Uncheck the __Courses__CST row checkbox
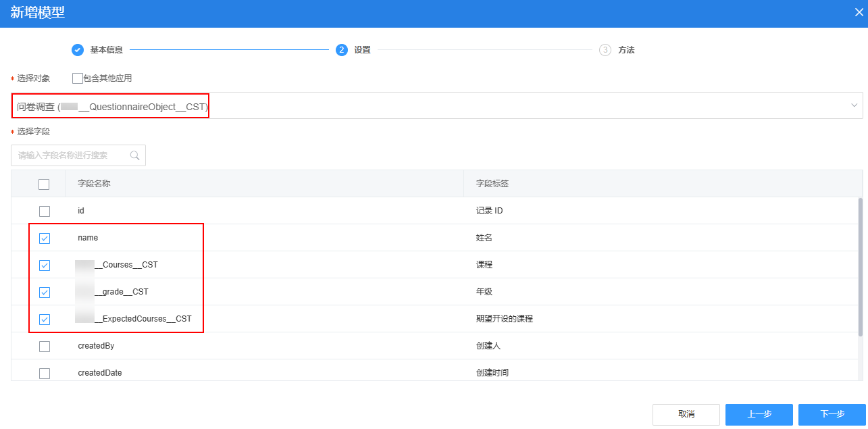 (44, 265)
